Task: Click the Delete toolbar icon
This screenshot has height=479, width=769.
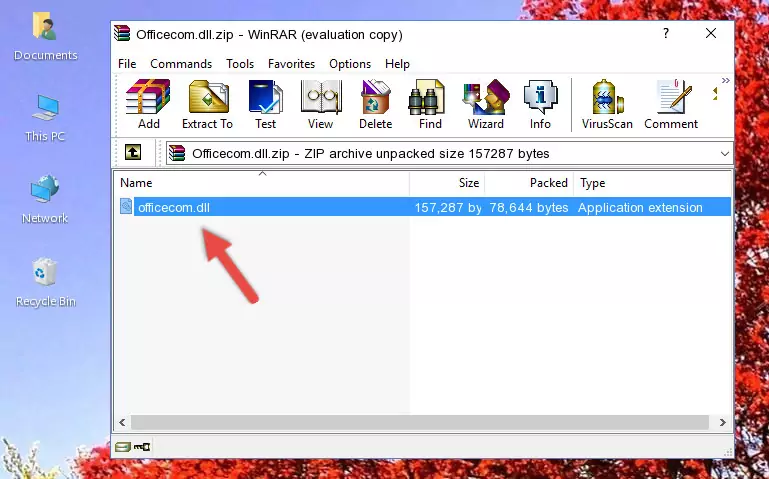Action: 376,104
